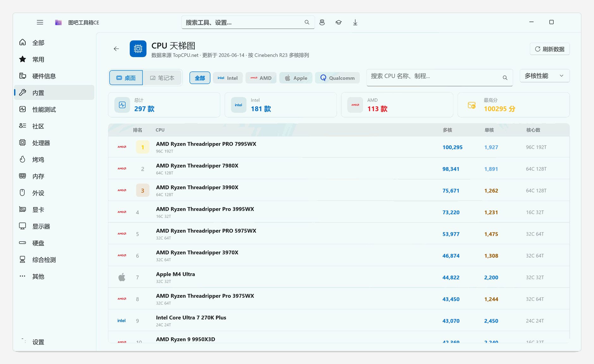Select Apple M4 Ultra row
Image resolution: width=594 pixels, height=364 pixels.
339,277
